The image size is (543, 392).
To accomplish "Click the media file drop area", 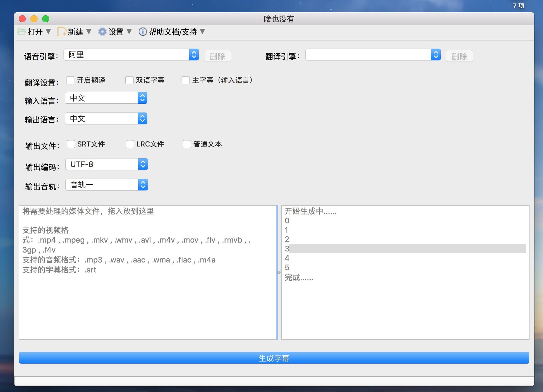I will pos(148,272).
